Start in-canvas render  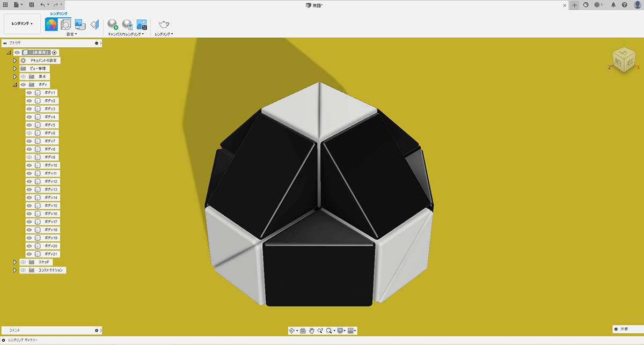(113, 24)
